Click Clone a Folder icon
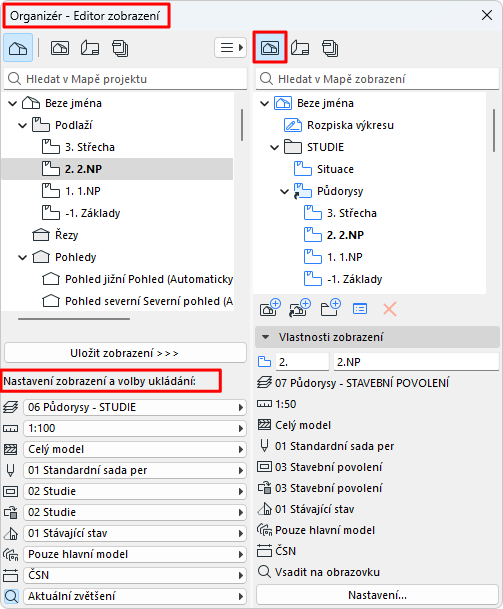Viewport: 503px width, 609px height. click(x=300, y=308)
